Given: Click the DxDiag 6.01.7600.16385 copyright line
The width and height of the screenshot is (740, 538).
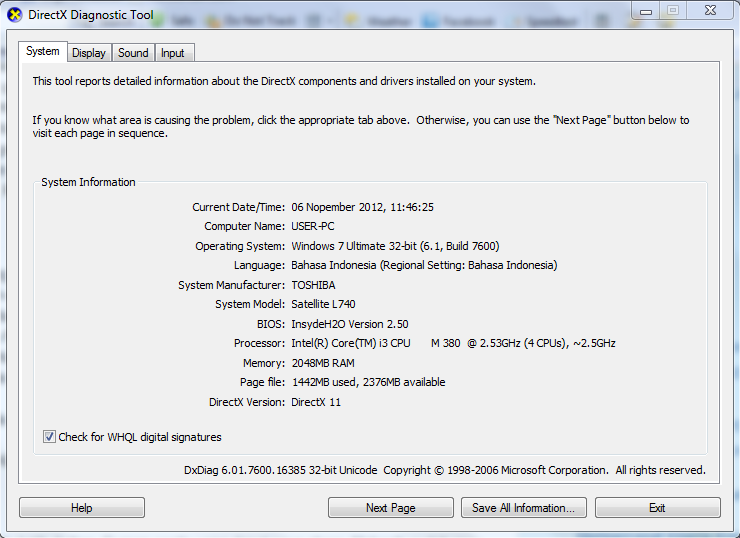Looking at the screenshot, I should [x=445, y=470].
